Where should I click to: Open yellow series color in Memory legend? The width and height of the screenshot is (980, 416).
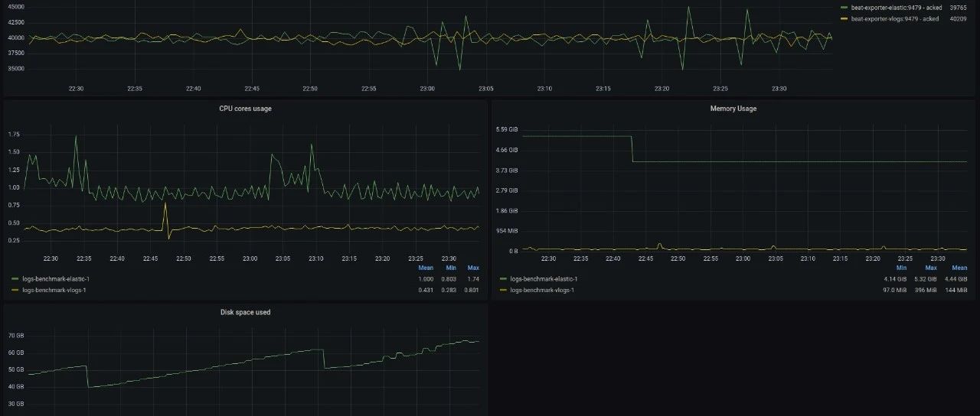coord(503,290)
